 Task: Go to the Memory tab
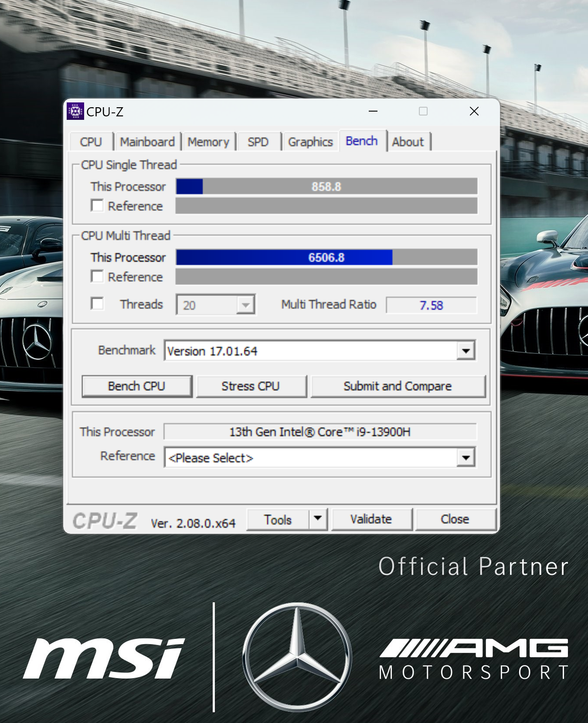pyautogui.click(x=208, y=142)
